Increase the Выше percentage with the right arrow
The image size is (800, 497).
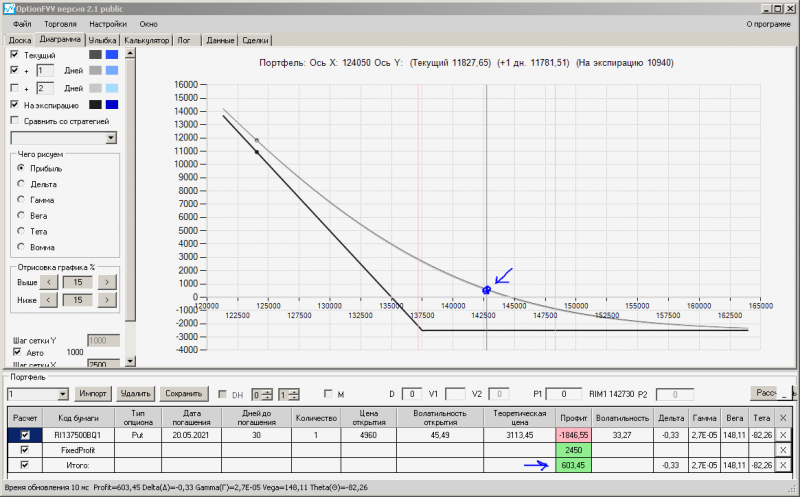[107, 282]
